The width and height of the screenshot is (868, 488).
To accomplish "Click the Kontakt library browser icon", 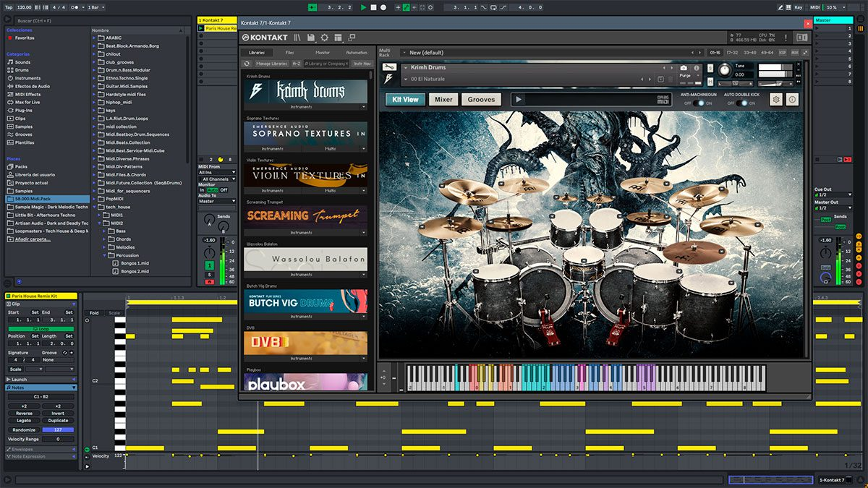I will coord(297,38).
